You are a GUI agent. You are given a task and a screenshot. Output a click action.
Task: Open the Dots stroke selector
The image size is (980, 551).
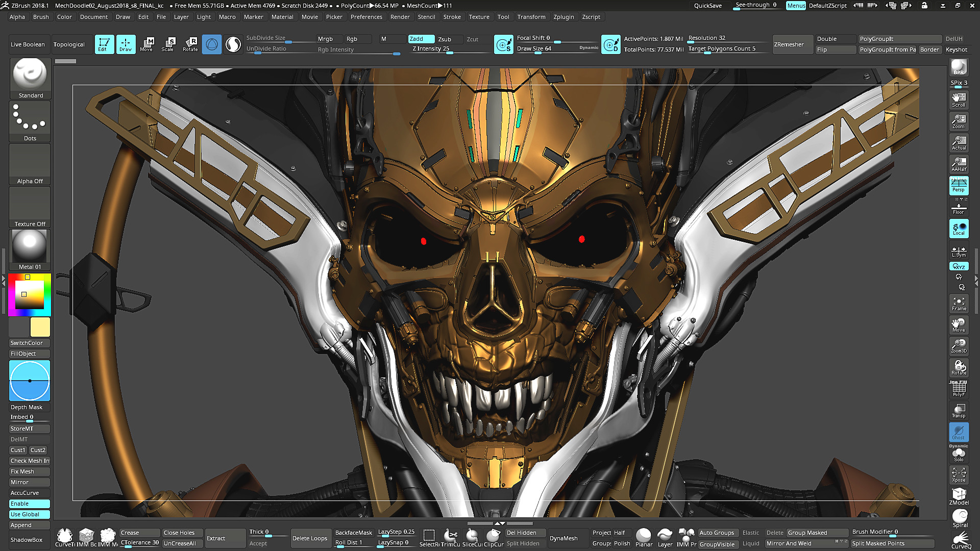30,121
